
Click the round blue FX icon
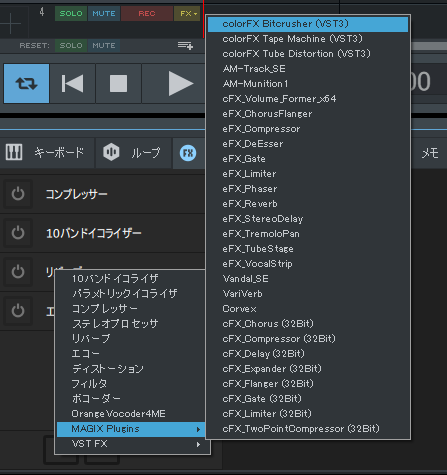coord(188,153)
